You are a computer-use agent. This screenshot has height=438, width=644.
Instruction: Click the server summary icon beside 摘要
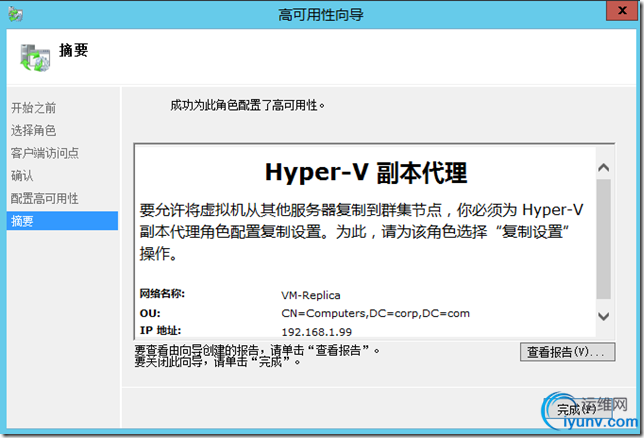click(35, 58)
